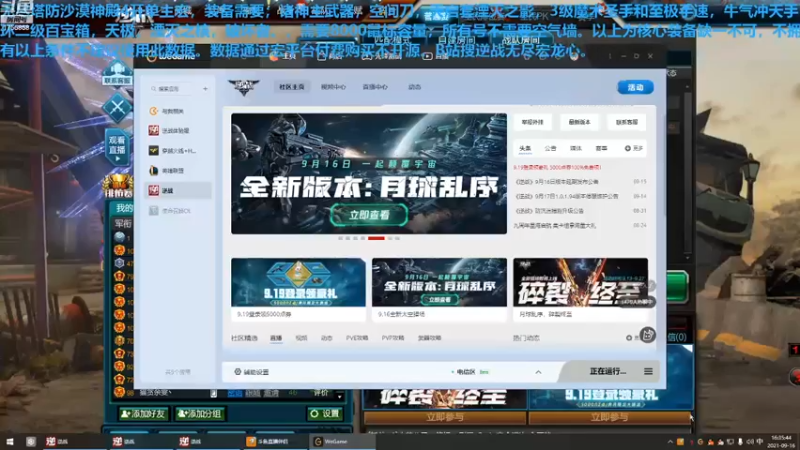Open the 排位赛 badge in the game window
Image resolution: width=800 pixels, height=450 pixels.
coord(118,186)
